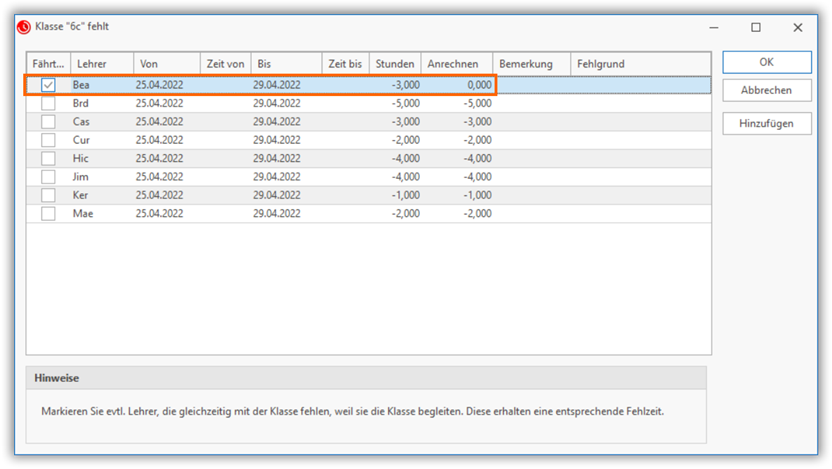Uncheck the checkbox for teacher Bea

tap(48, 86)
